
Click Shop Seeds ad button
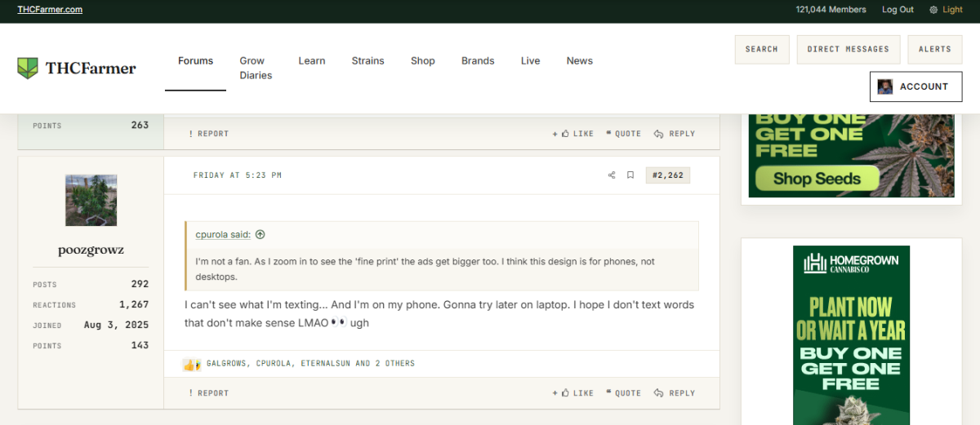tap(817, 179)
